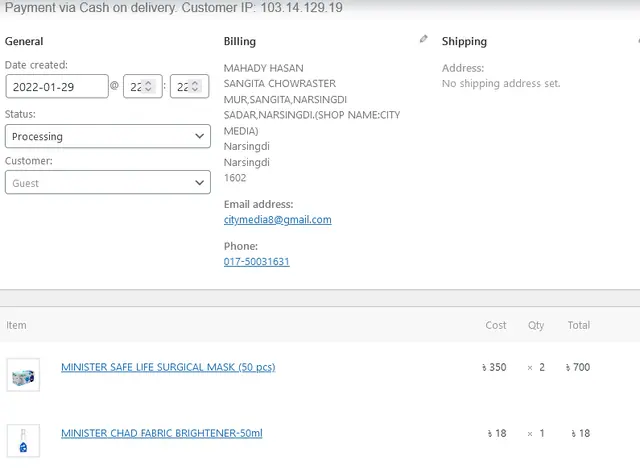This screenshot has width=640, height=473.
Task: Click phone number link 017-50031631
Action: (256, 262)
